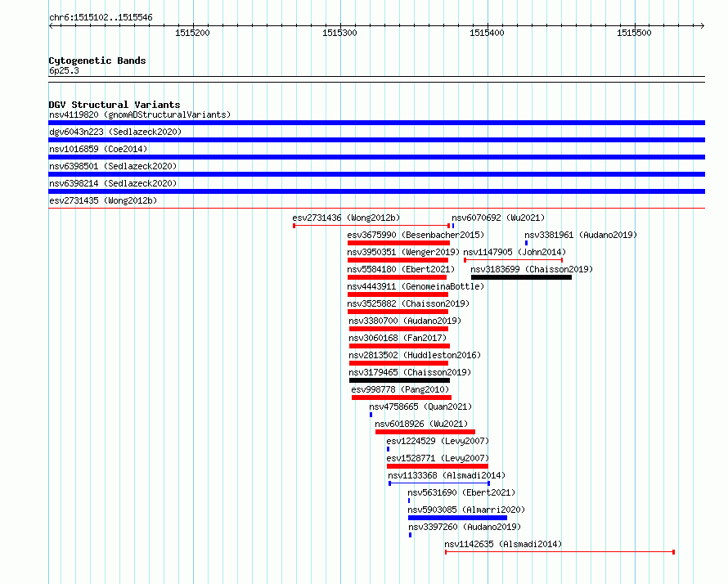
Task: Click the small blue marker under nsv4758665
Action: tap(371, 415)
